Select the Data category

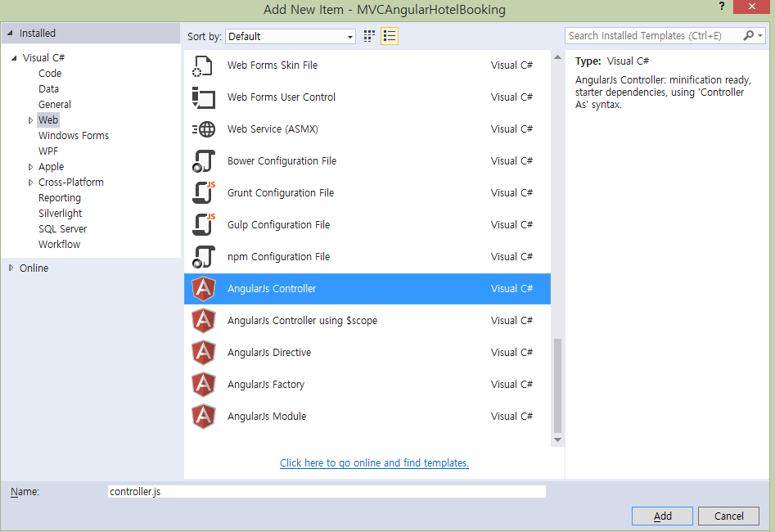pos(48,89)
